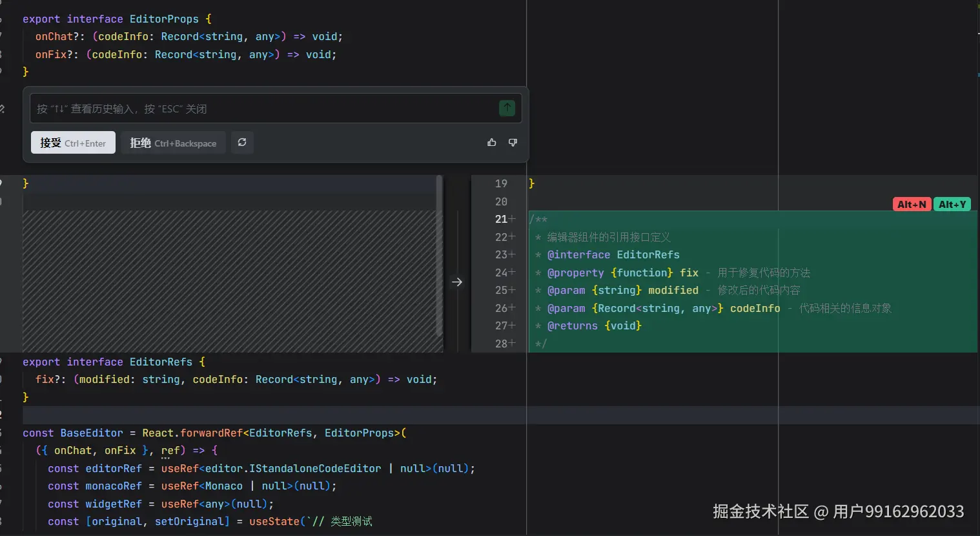The height and width of the screenshot is (536, 980).
Task: Click the @returns {void} comment line
Action: pos(594,326)
